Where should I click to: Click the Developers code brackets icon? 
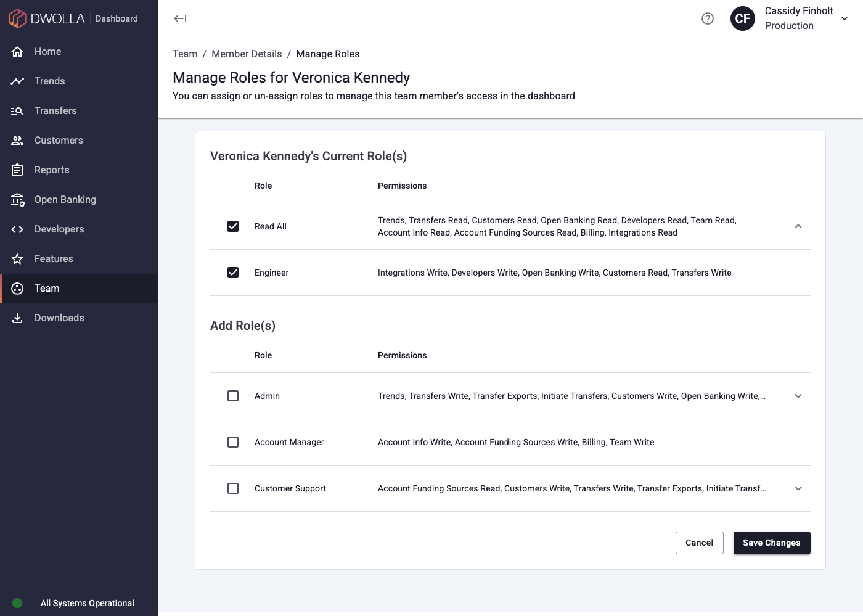click(x=17, y=229)
